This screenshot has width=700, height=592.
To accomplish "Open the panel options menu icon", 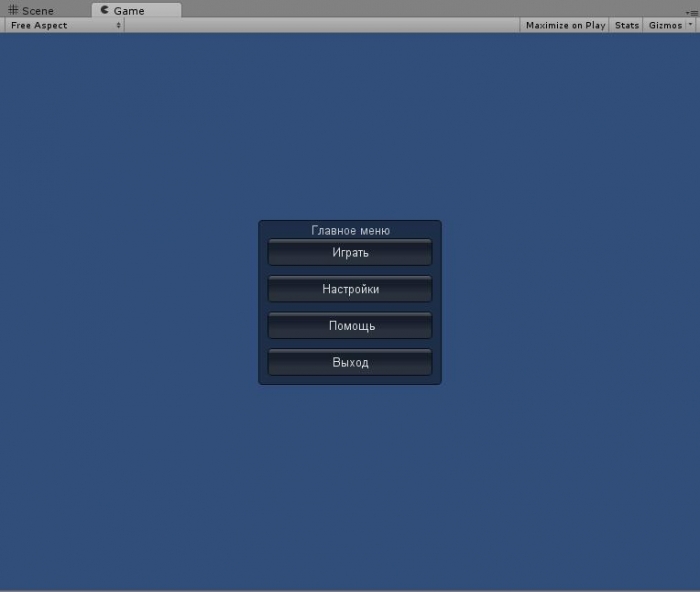I will tap(692, 13).
